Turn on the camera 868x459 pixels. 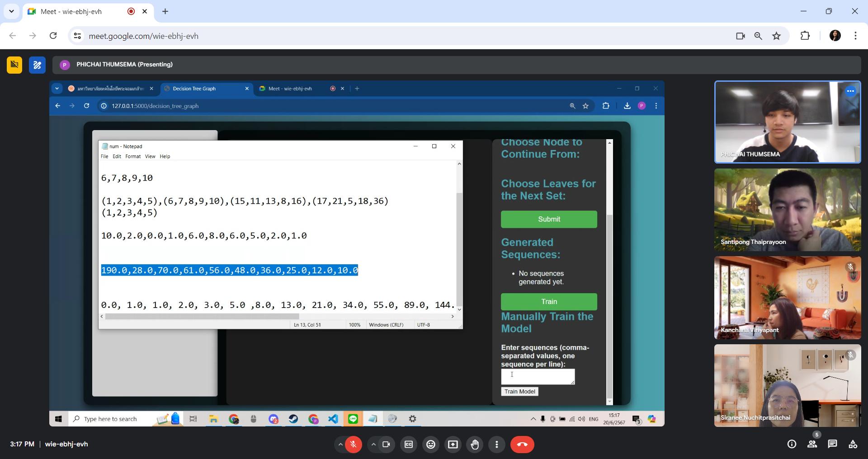click(x=386, y=445)
